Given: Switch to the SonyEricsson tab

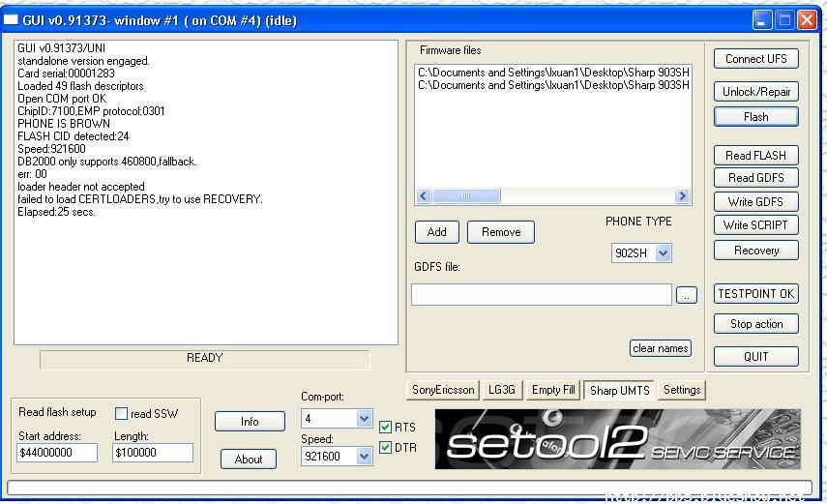Looking at the screenshot, I should tap(443, 390).
